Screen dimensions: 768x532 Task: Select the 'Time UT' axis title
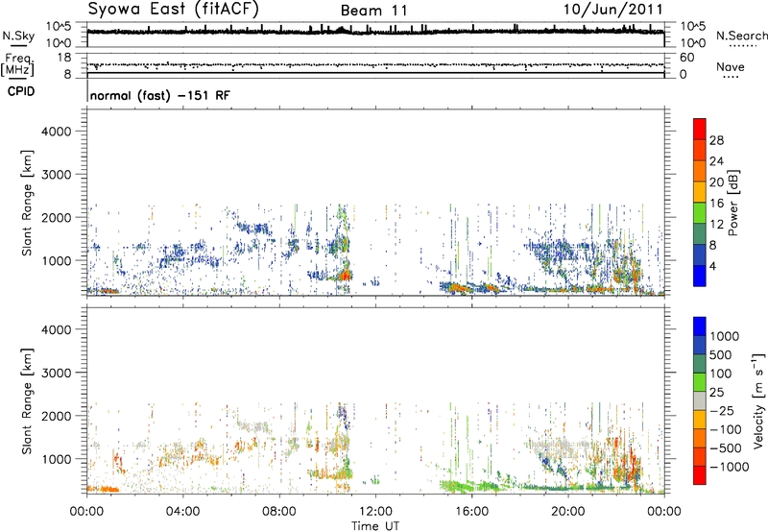click(x=375, y=526)
